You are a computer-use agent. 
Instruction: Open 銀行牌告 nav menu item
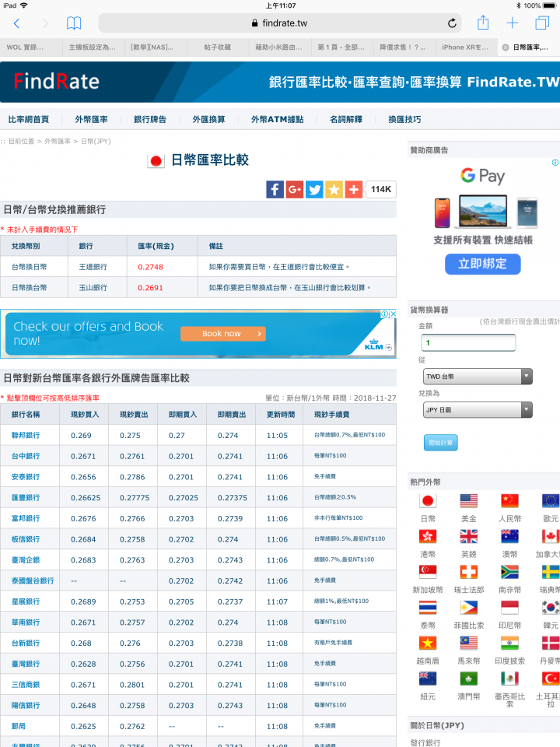coord(150,119)
